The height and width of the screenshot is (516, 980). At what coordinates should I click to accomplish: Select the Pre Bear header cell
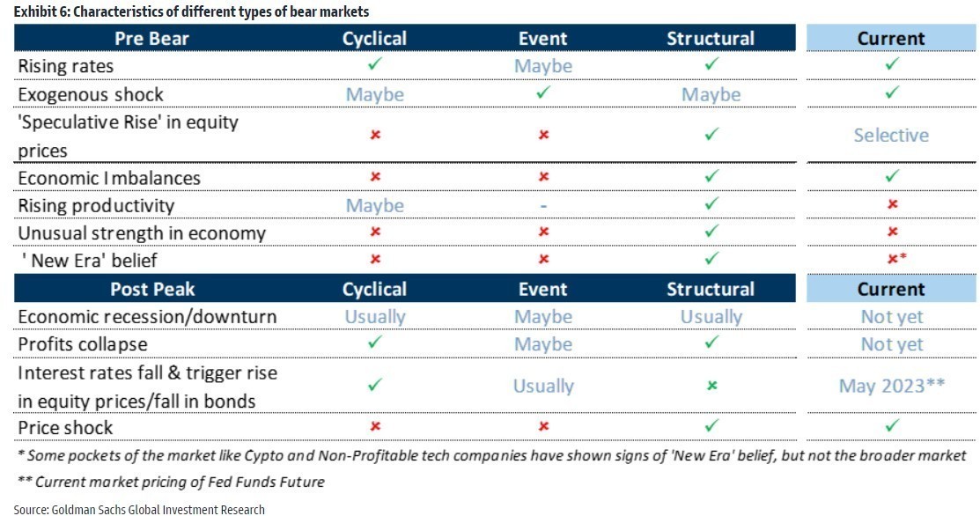pyautogui.click(x=151, y=38)
